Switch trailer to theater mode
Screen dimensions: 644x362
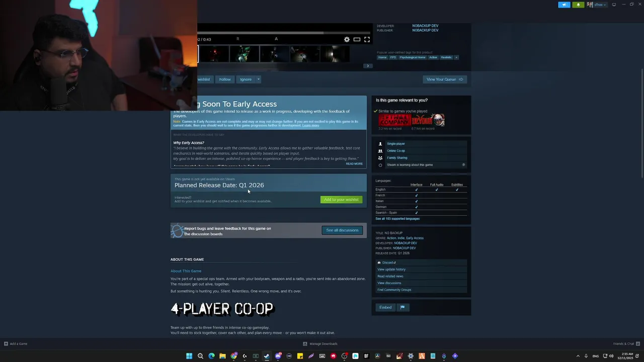tap(357, 39)
